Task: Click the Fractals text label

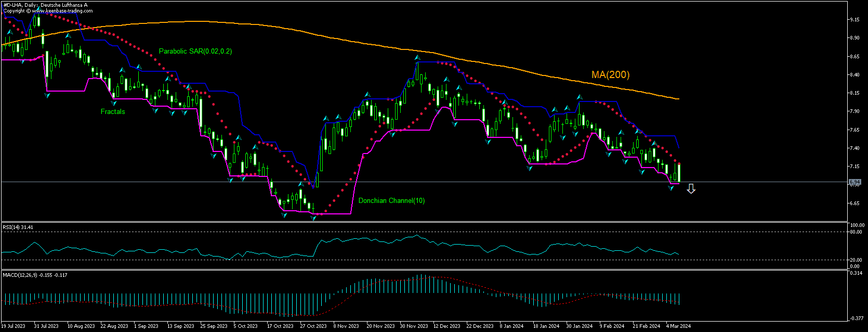Action: pyautogui.click(x=113, y=111)
